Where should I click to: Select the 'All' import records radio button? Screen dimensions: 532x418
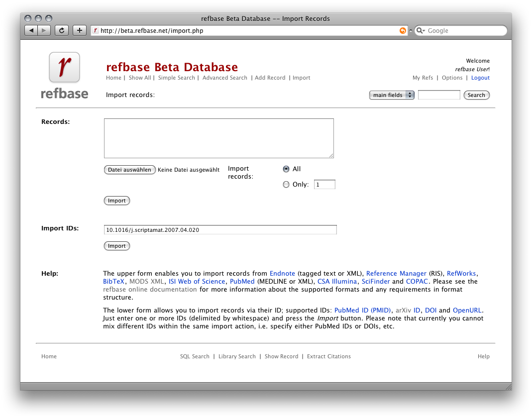pyautogui.click(x=286, y=169)
